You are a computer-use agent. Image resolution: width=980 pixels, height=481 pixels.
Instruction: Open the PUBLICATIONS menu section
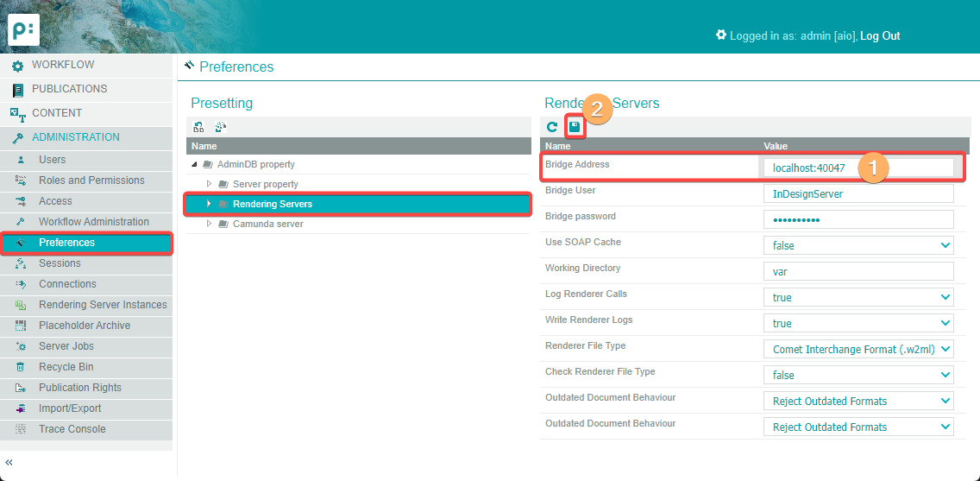tap(69, 89)
